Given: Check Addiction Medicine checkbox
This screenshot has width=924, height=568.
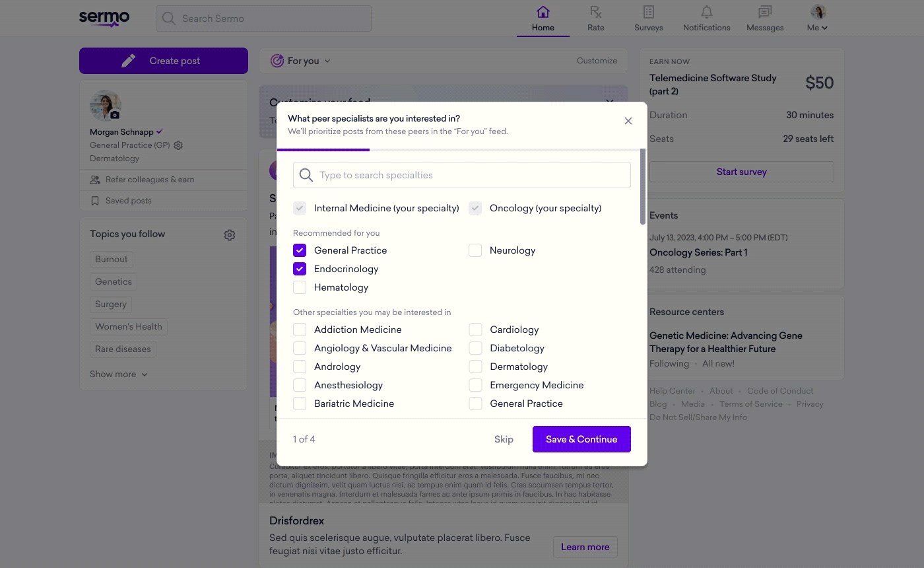Looking at the screenshot, I should pyautogui.click(x=300, y=330).
